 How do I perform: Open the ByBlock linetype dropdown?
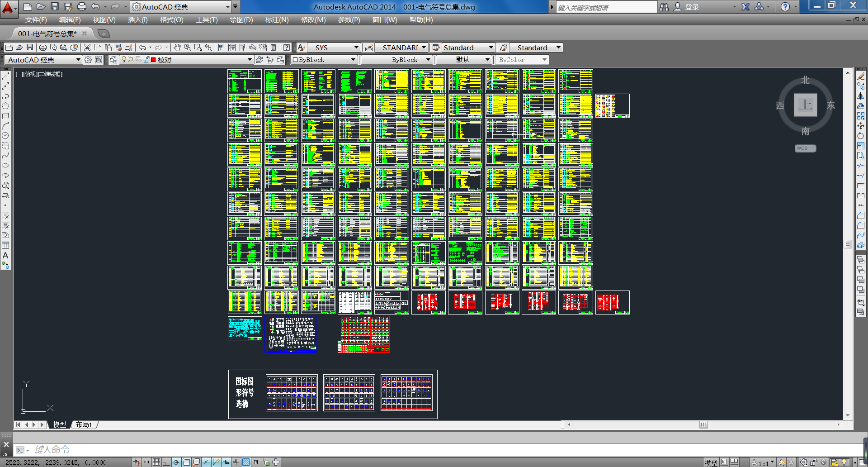[x=428, y=60]
